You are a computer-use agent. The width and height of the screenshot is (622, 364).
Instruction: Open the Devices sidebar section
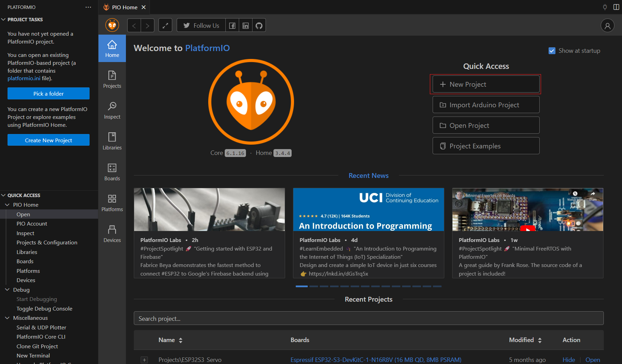[x=112, y=234]
